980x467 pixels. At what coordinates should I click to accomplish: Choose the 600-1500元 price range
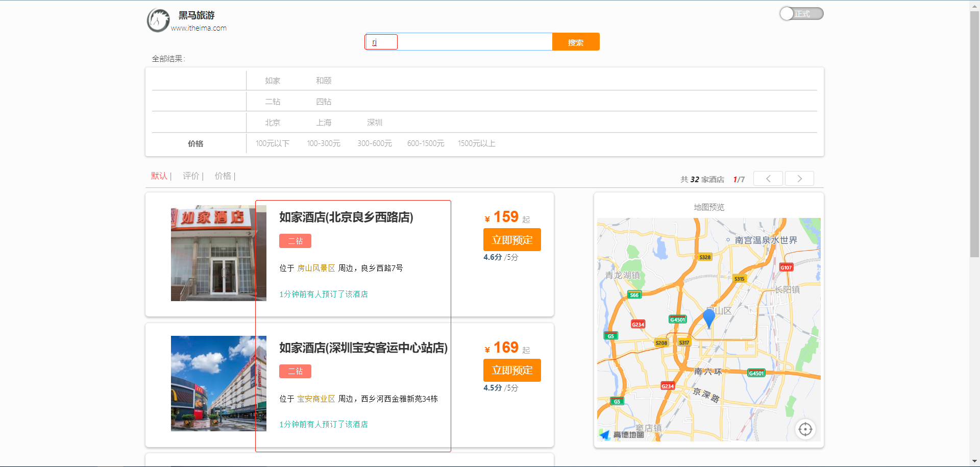[426, 143]
